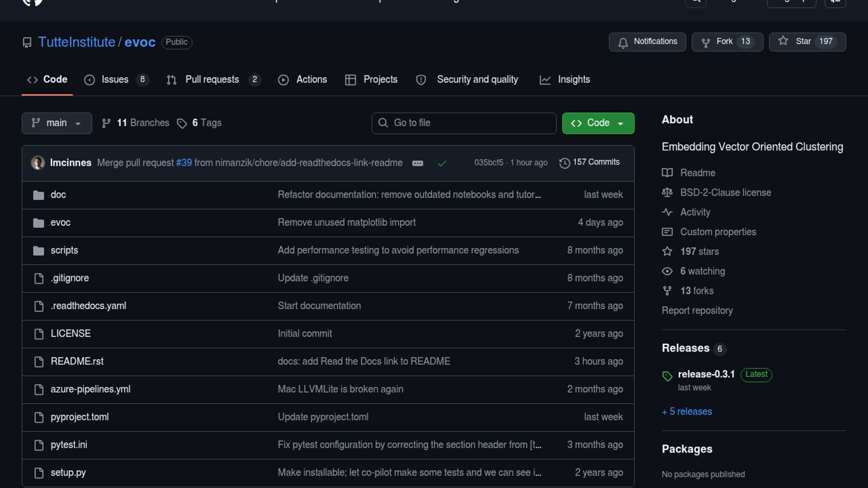Click the lmcinnes avatar image
The height and width of the screenshot is (488, 868).
pos(38,163)
